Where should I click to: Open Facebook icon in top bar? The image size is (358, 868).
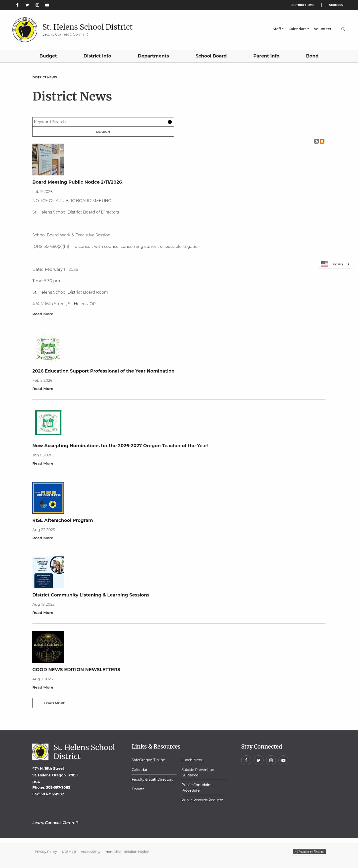pyautogui.click(x=17, y=5)
